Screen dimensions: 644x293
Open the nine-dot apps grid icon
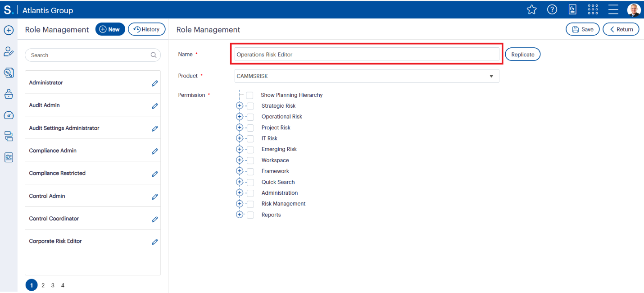[x=593, y=9]
